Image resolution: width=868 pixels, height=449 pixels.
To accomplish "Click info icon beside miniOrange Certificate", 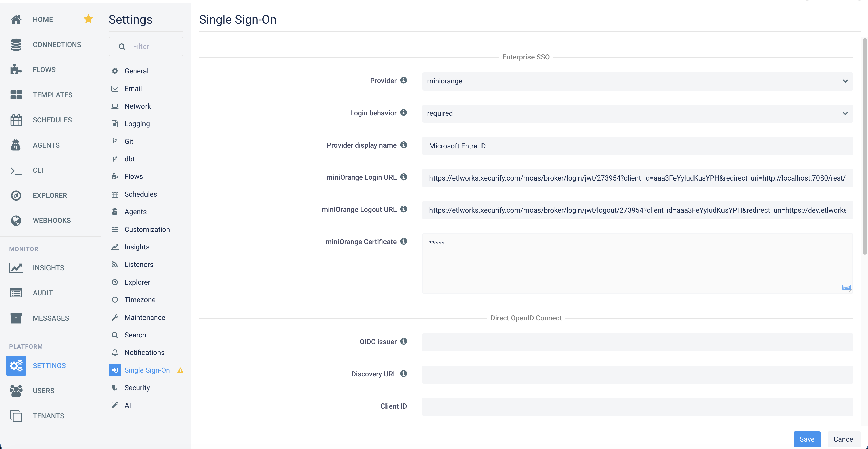I will 403,241.
